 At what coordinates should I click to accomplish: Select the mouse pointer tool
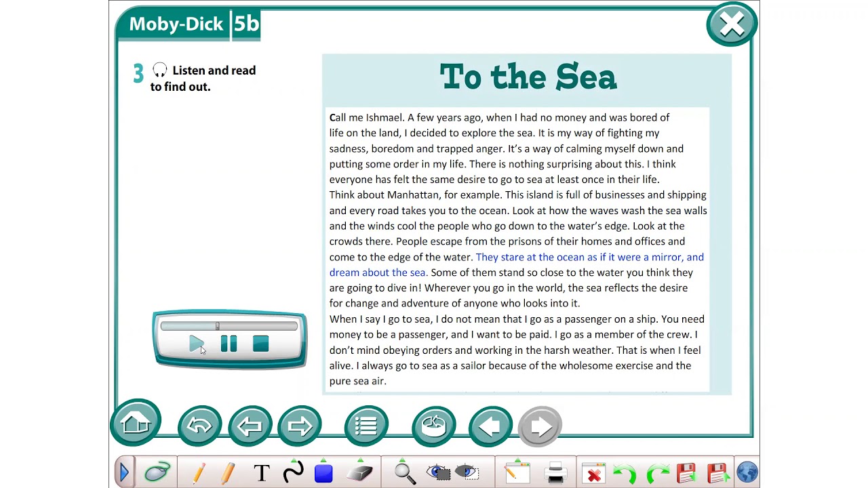157,472
